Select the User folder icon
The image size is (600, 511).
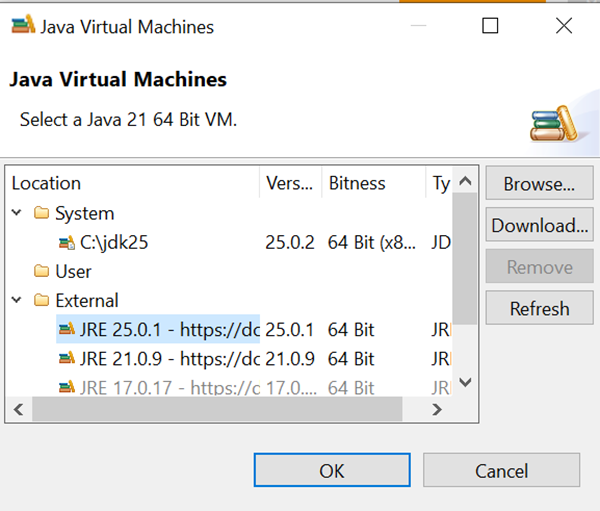(41, 271)
